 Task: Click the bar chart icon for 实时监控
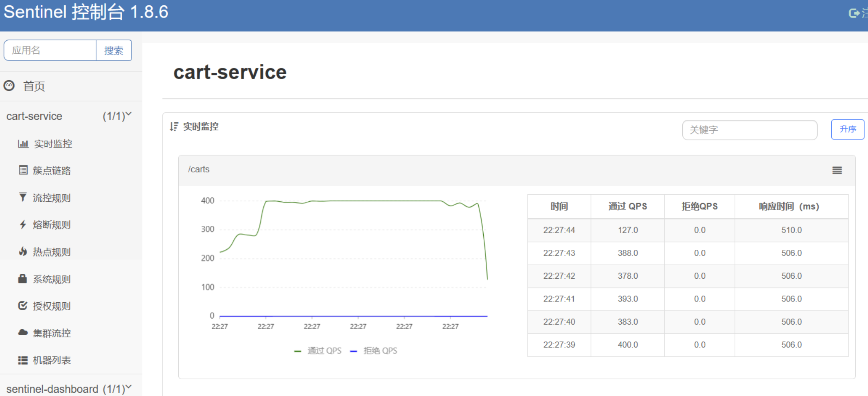click(x=23, y=144)
